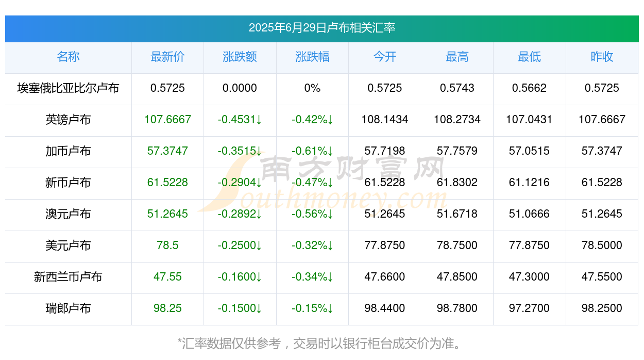
Task: Select the 昨收 column header
Action: pos(602,57)
